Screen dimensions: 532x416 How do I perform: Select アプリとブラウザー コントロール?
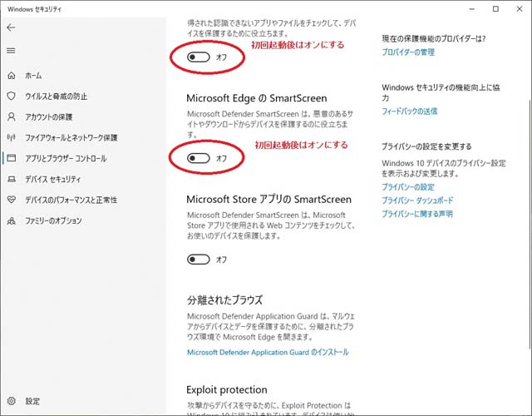point(66,159)
